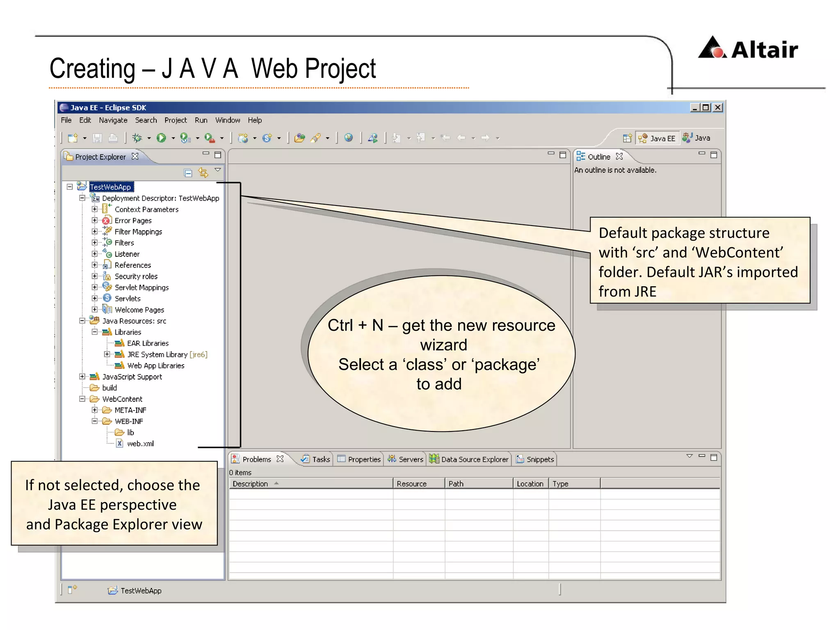The image size is (840, 630).
Task: Click Collapse All in Project Explorer
Action: (188, 173)
